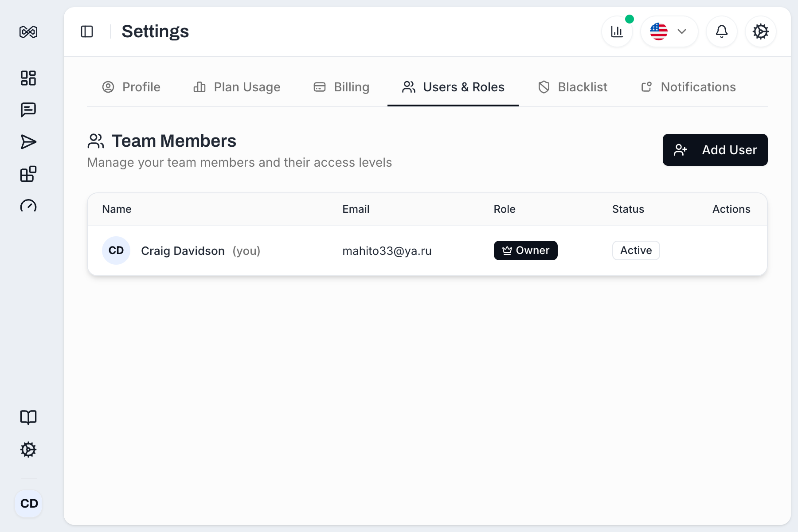Screen dimensions: 798x532
Task: Click the Add User button
Action: coord(715,150)
